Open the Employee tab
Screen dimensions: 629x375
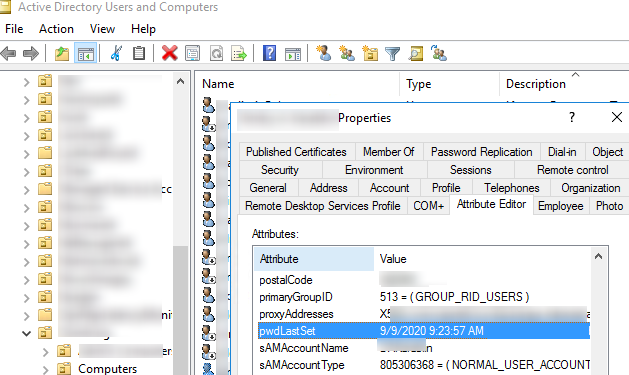[561, 206]
